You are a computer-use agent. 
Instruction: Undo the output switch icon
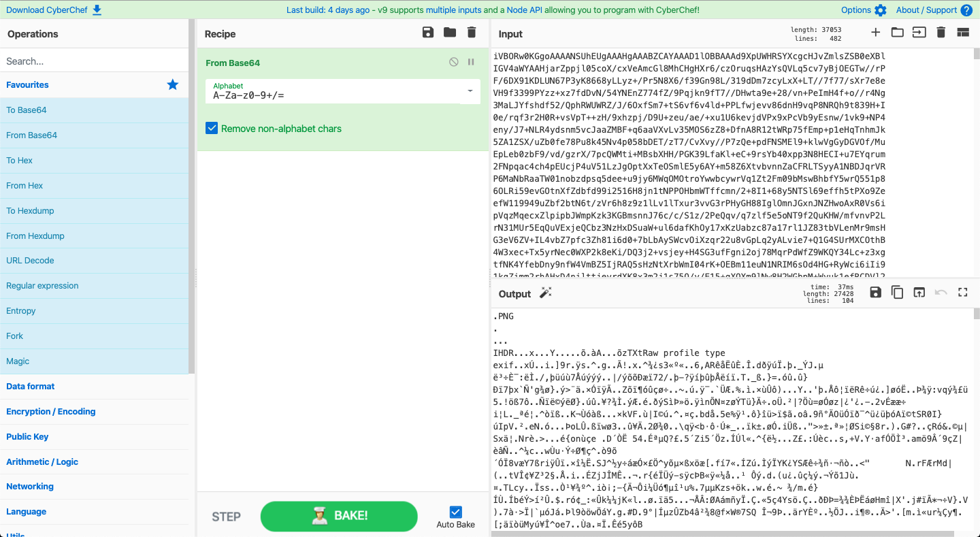pos(941,293)
